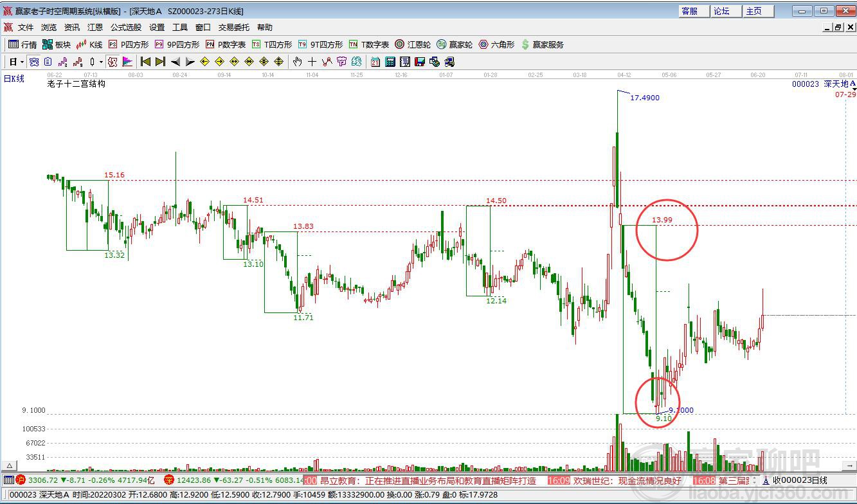Select the crosshair cursor tool

[x=312, y=62]
